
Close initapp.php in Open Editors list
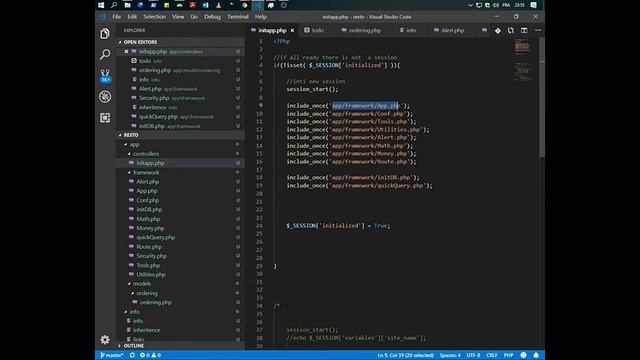coord(126,51)
